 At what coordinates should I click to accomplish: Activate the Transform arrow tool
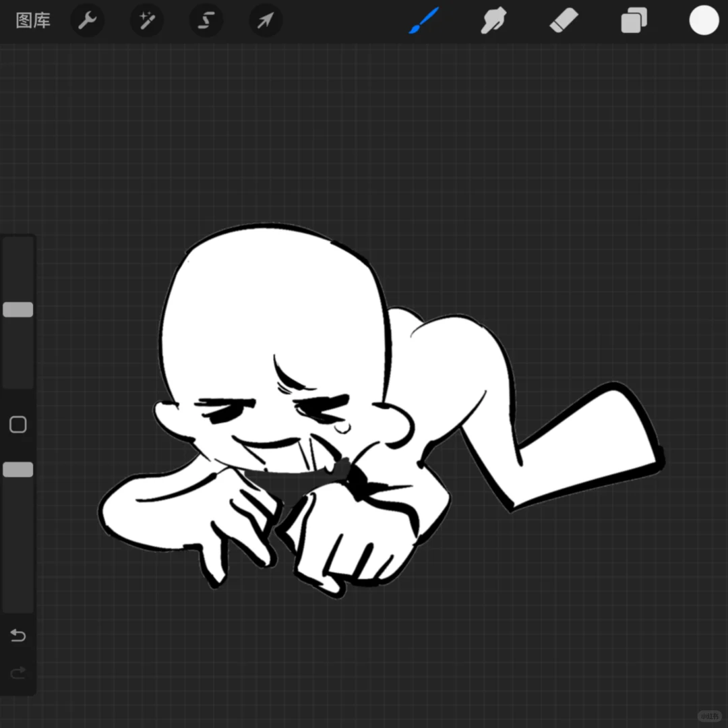click(266, 20)
